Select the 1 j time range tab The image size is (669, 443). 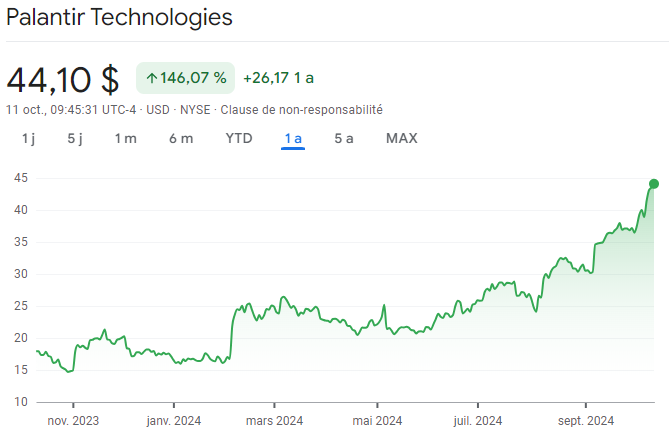[x=29, y=139]
